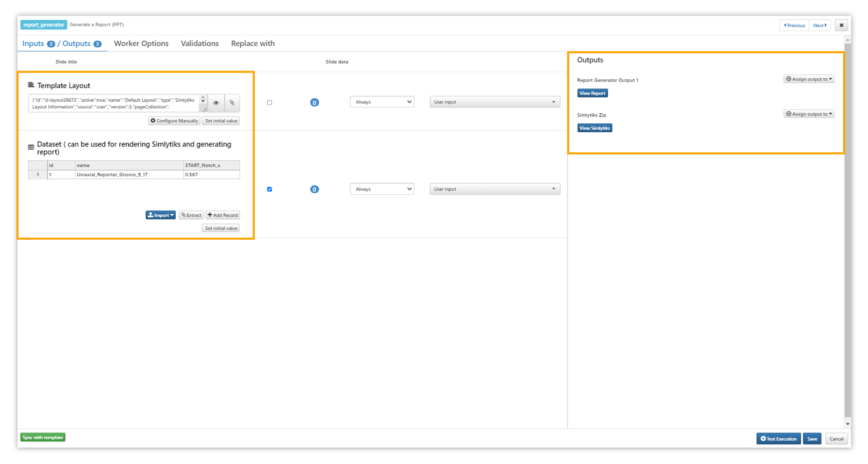
Task: Click Set initial value under Template Layout
Action: coord(221,121)
